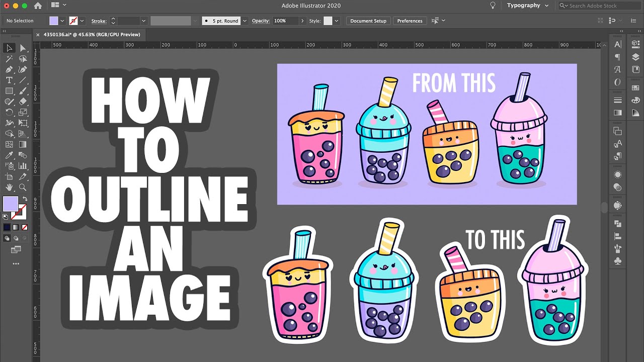Open the Typography workspace switcher

pos(527,6)
